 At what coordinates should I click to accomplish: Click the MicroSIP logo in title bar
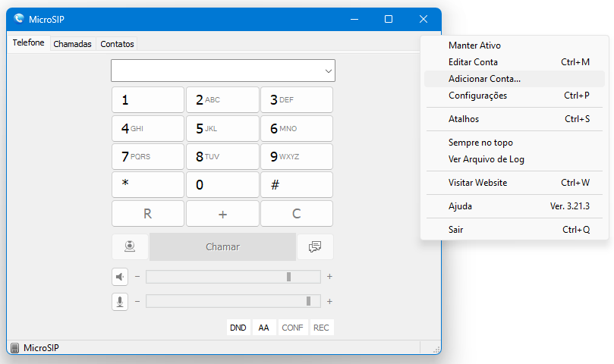(18, 19)
